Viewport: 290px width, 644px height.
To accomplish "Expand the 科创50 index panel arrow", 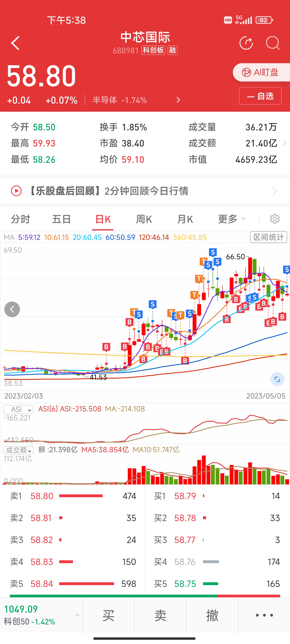I will tap(77, 615).
